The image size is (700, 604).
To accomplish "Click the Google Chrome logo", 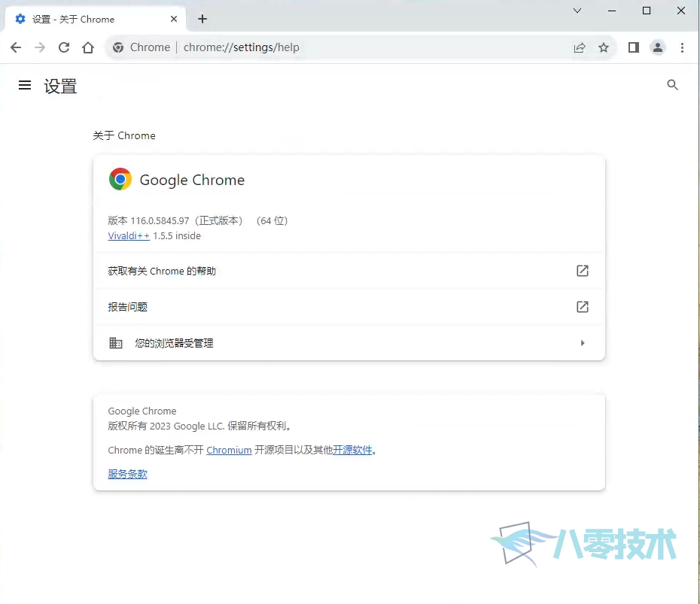I will [x=120, y=179].
